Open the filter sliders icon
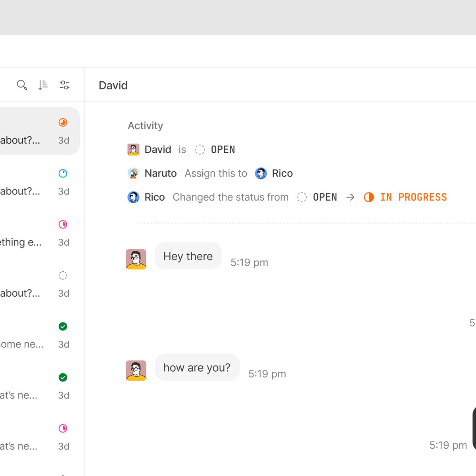This screenshot has height=476, width=476. click(65, 85)
